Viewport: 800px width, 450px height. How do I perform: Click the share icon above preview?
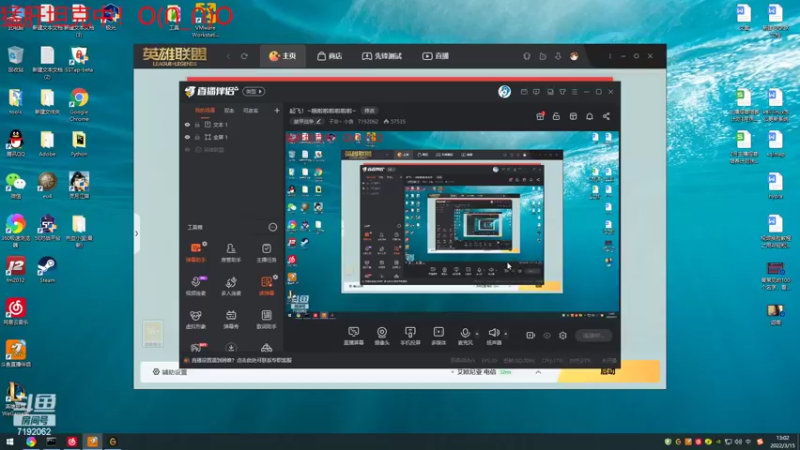(606, 116)
